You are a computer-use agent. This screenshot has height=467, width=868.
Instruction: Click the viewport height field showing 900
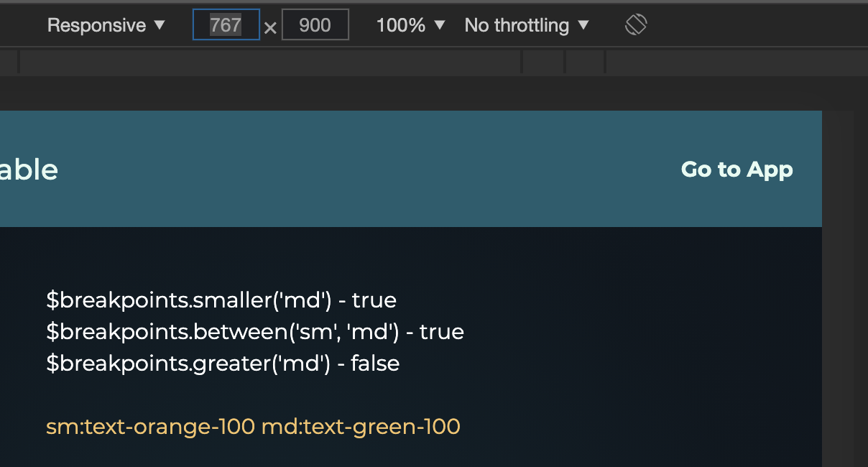pyautogui.click(x=315, y=24)
